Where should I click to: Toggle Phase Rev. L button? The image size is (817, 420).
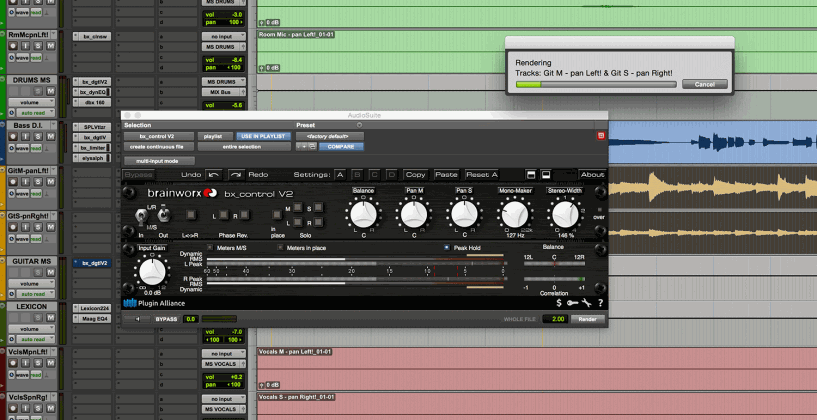223,214
